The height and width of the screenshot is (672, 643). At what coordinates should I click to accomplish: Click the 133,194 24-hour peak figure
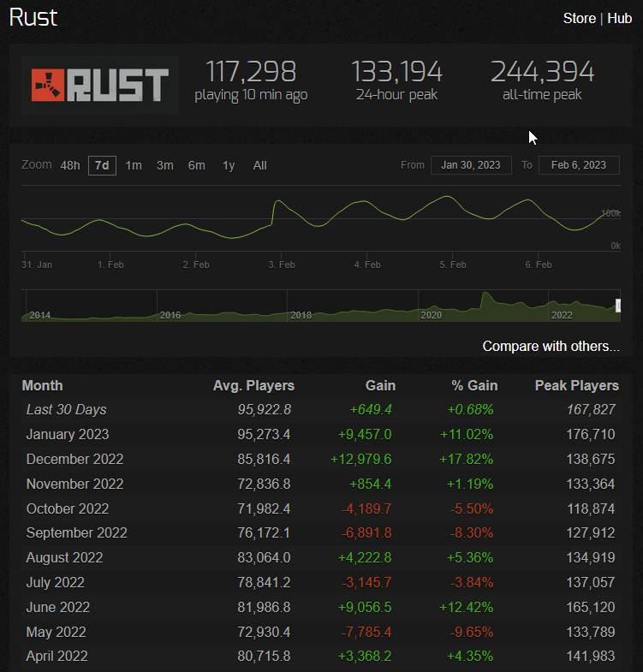click(396, 71)
